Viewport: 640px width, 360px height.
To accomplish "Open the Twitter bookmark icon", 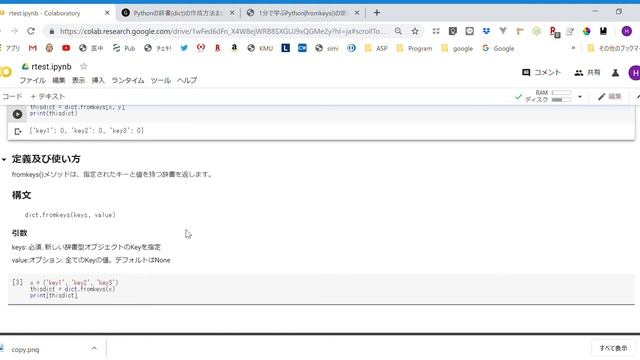I will (x=184, y=48).
